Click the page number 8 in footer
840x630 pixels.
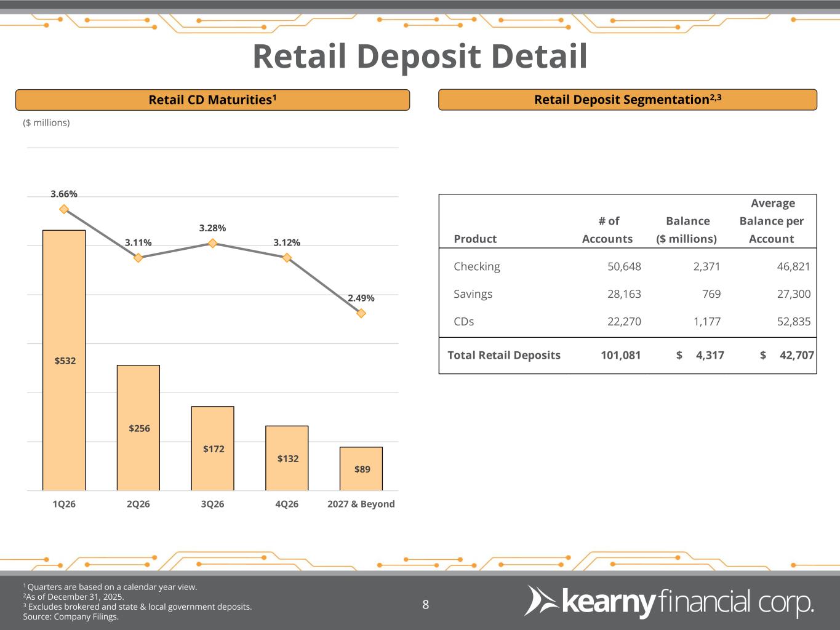coord(425,605)
